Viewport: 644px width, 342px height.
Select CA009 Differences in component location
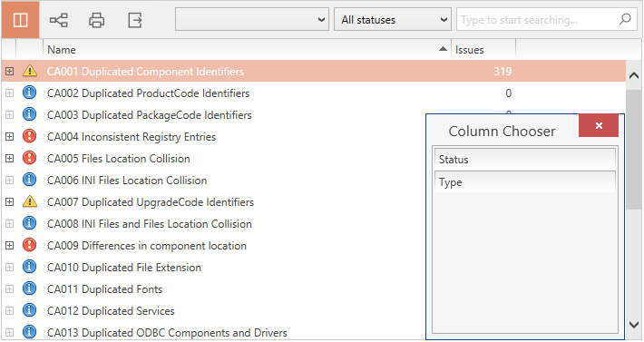tap(147, 246)
